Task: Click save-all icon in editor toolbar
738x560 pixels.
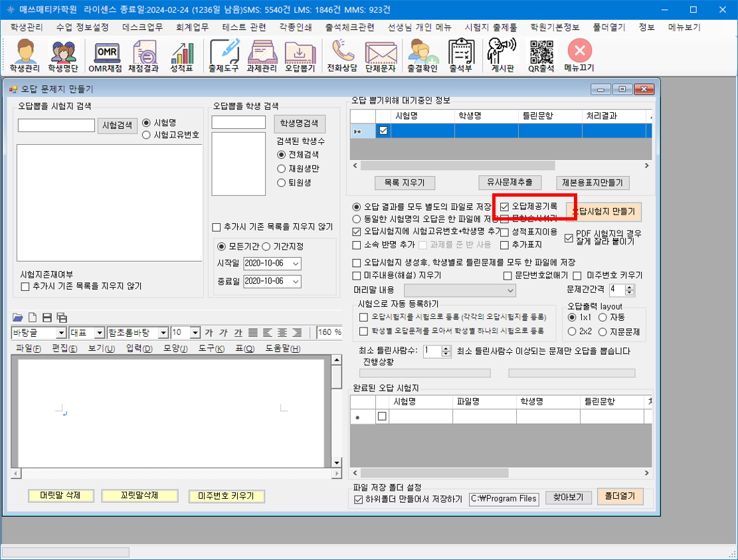Action: click(x=62, y=317)
